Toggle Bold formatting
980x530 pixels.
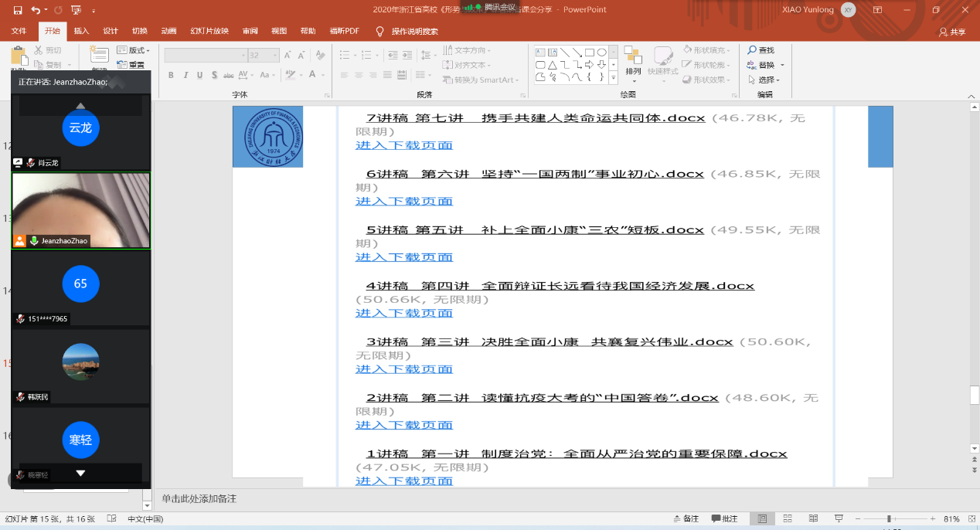pos(171,75)
